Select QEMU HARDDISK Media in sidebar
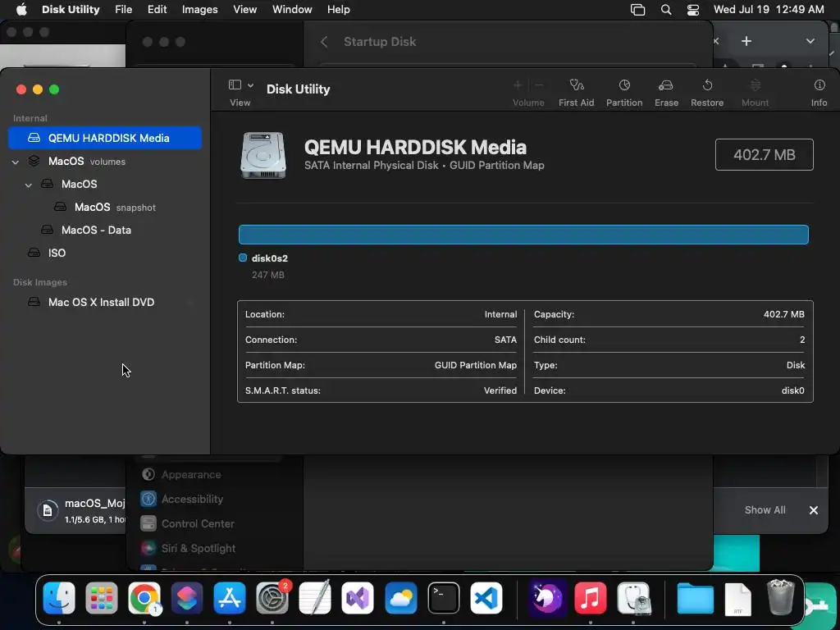The image size is (840, 630). coord(105,138)
